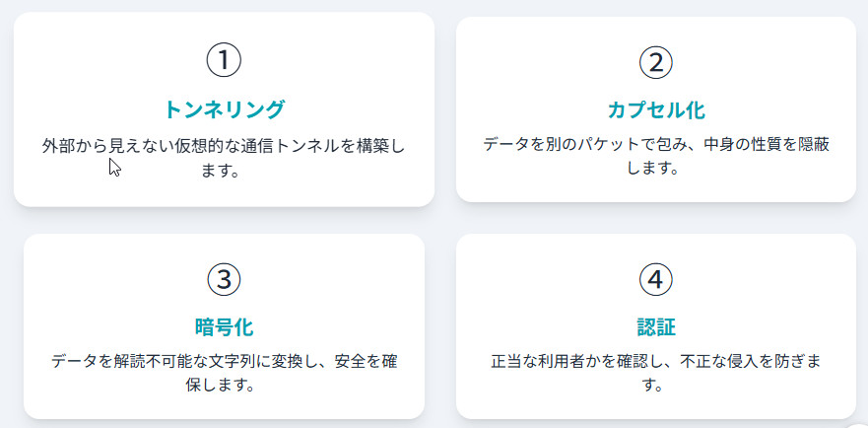The image size is (868, 428).
Task: Open the 暗号化 heading
Action: pyautogui.click(x=224, y=326)
